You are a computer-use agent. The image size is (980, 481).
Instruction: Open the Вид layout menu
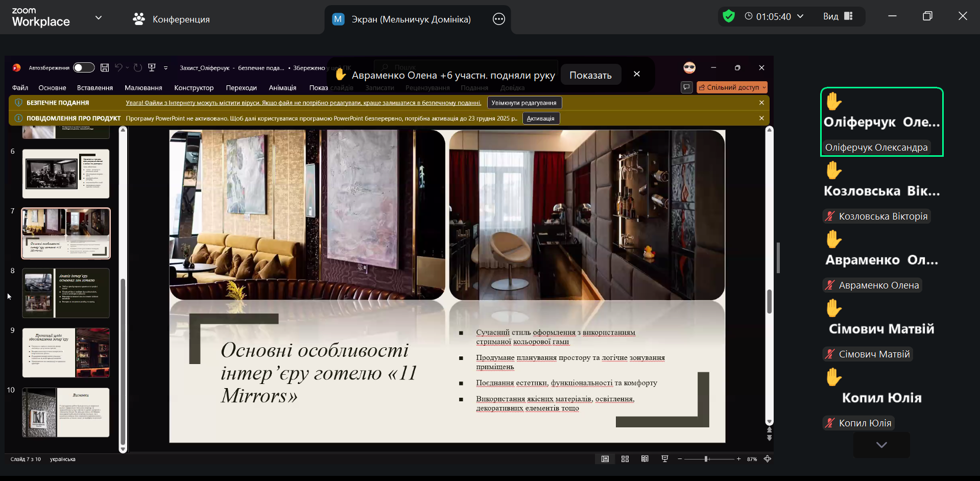pyautogui.click(x=838, y=16)
